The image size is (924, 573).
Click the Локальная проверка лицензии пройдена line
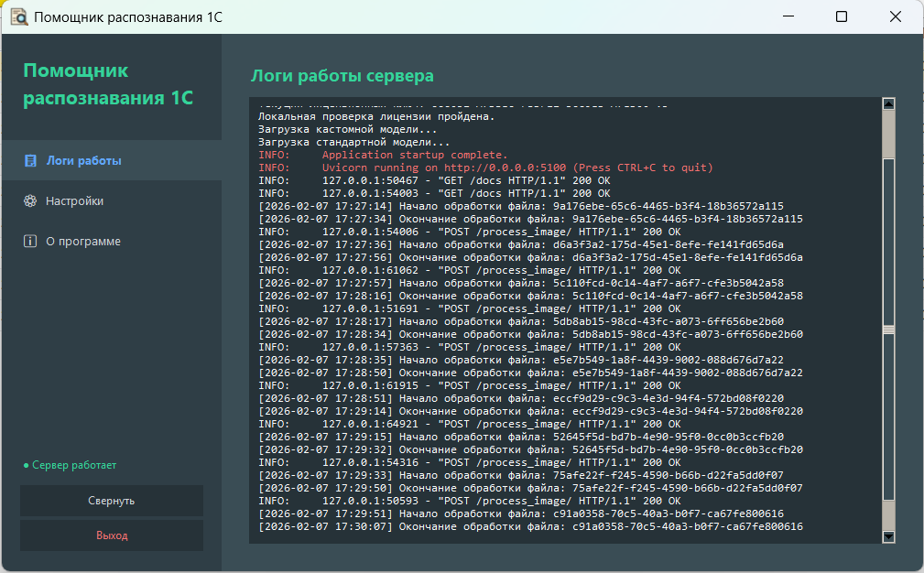[x=376, y=116]
